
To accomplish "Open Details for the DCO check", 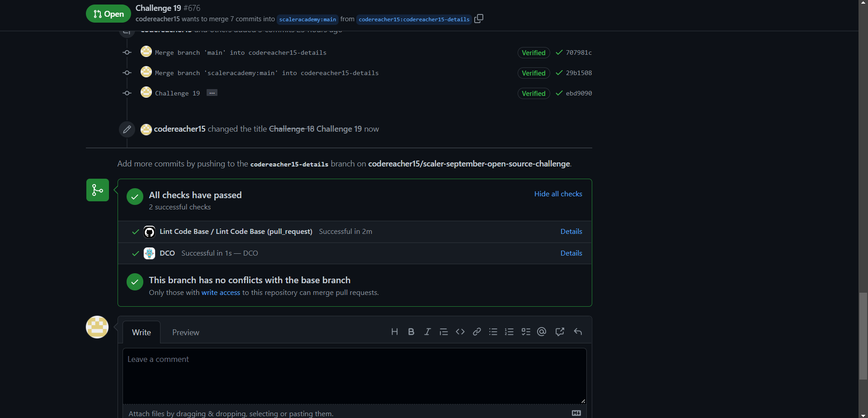I will (x=571, y=253).
